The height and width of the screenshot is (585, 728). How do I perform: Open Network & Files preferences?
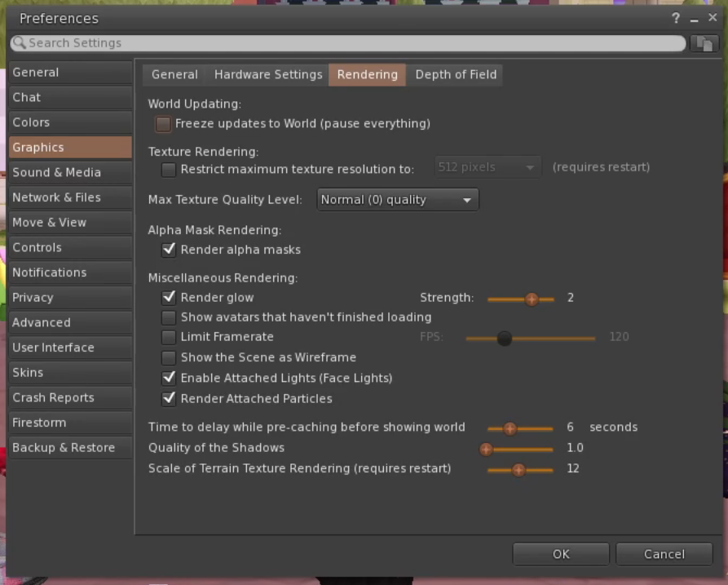pyautogui.click(x=70, y=197)
